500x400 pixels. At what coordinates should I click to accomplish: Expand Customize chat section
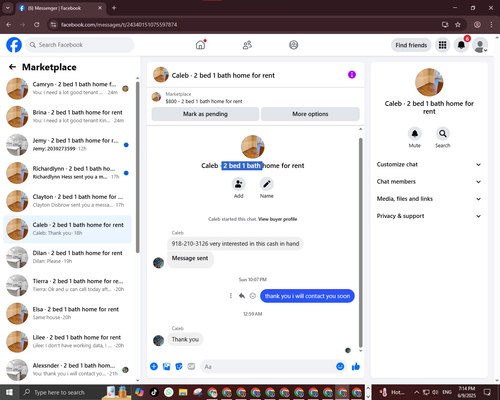(429, 164)
